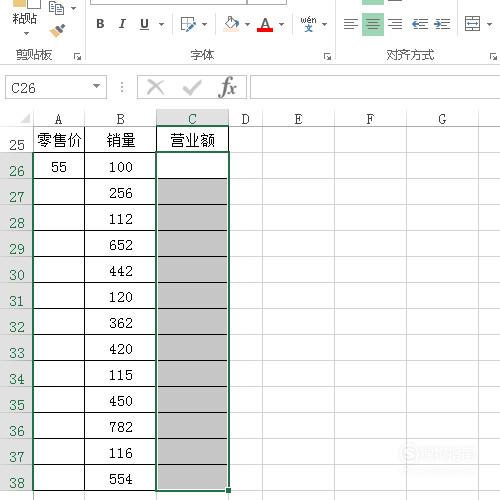The width and height of the screenshot is (500, 500).
Task: Select the cell containing 652
Action: tap(120, 244)
